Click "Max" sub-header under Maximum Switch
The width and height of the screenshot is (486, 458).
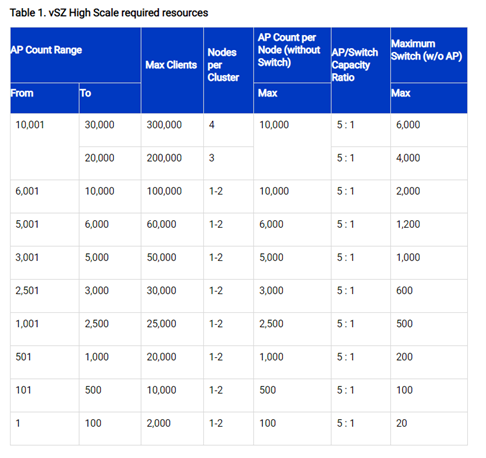click(429, 98)
